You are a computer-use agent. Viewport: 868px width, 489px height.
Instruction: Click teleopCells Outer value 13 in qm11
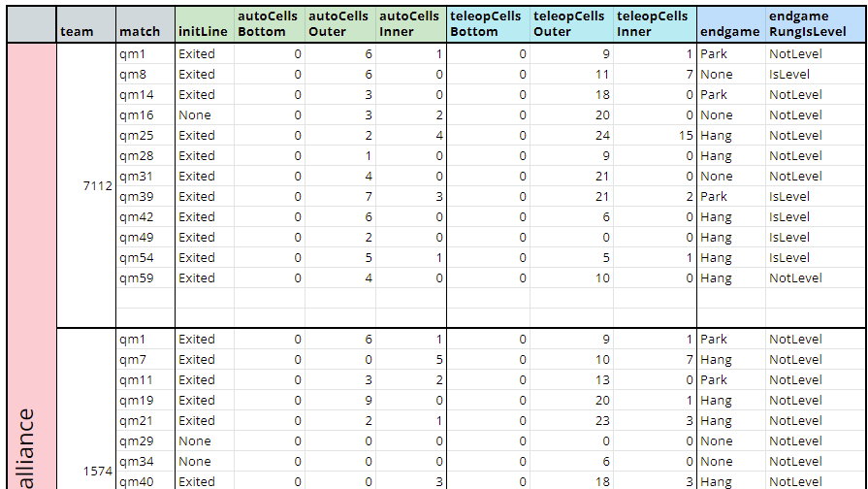(x=571, y=380)
